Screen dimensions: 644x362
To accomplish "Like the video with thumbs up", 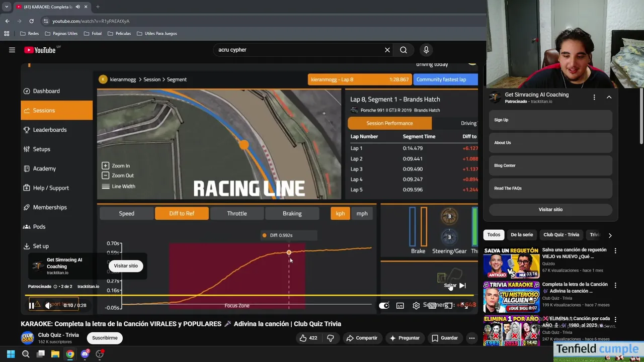I will [x=308, y=338].
